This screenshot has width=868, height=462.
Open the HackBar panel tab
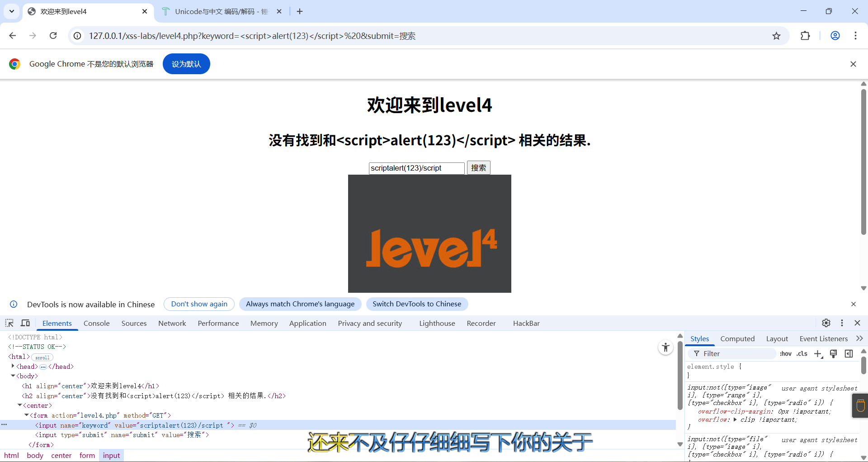[x=526, y=323]
